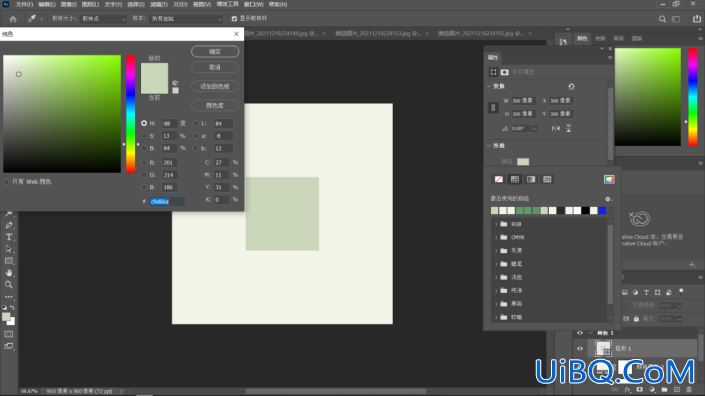Expand the RGB swatch folder
Viewport: 705px width, 396px height.
coord(496,224)
